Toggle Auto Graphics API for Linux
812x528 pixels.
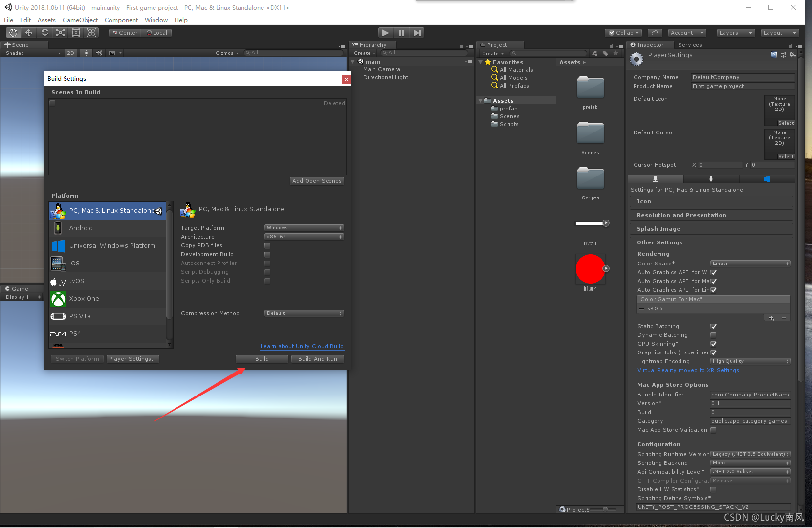pos(713,290)
